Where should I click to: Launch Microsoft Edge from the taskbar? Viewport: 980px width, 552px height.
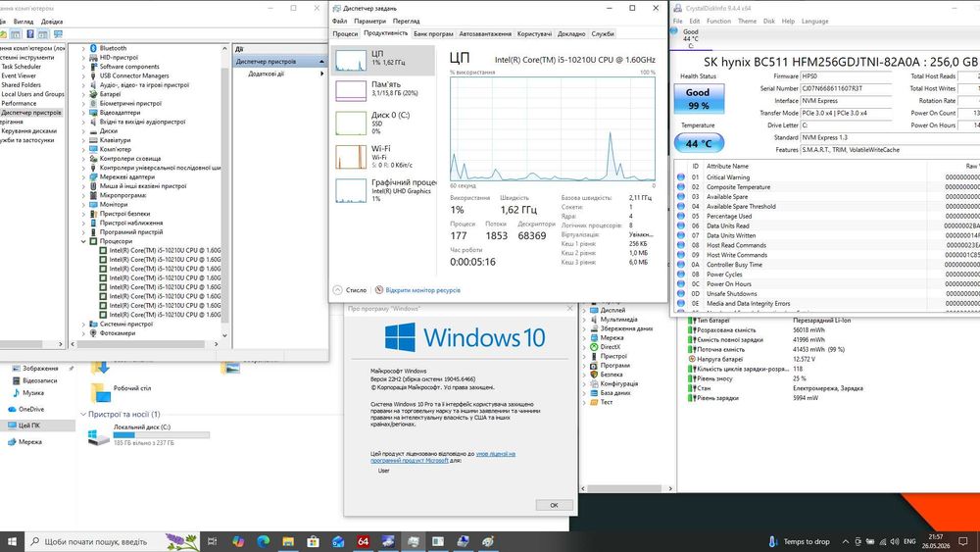pos(263,541)
